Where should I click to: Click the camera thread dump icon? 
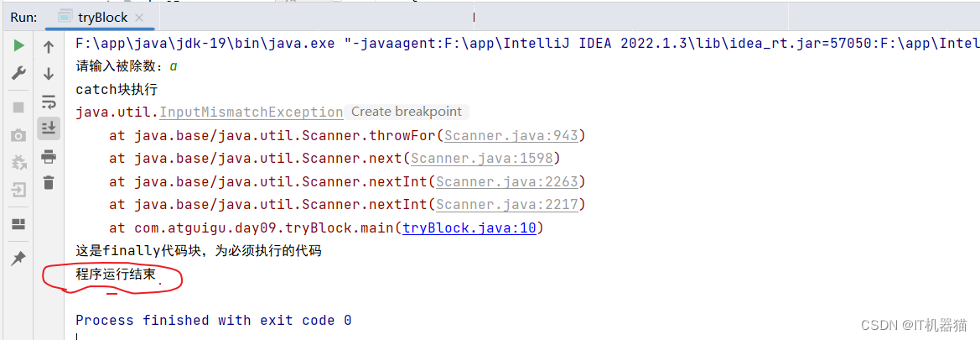pos(18,134)
